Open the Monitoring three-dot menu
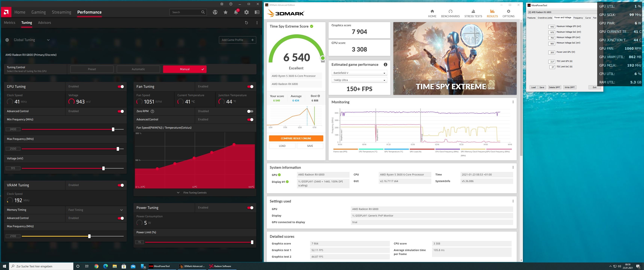 point(513,102)
